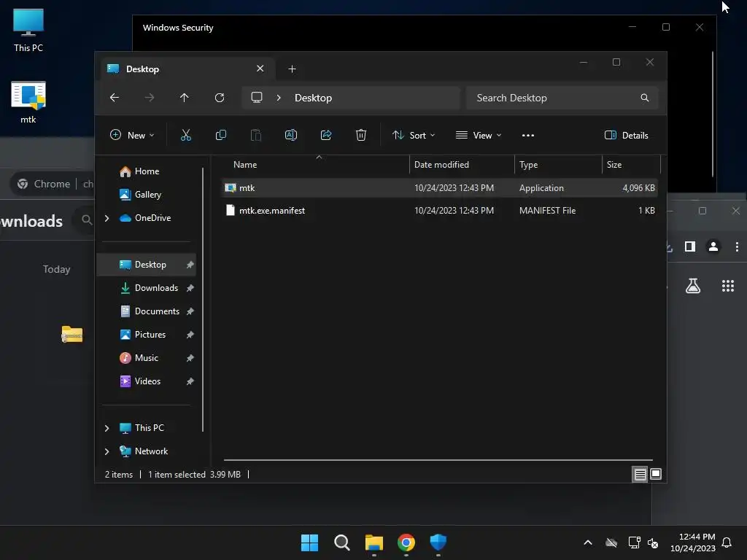747x560 pixels.
Task: Open Google Chrome from taskbar
Action: (406, 542)
